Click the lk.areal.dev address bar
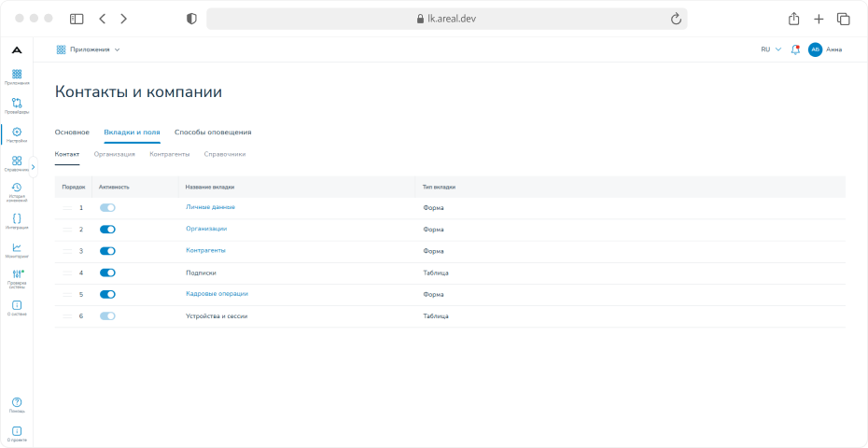Viewport: 868px width, 448px height. [x=447, y=19]
